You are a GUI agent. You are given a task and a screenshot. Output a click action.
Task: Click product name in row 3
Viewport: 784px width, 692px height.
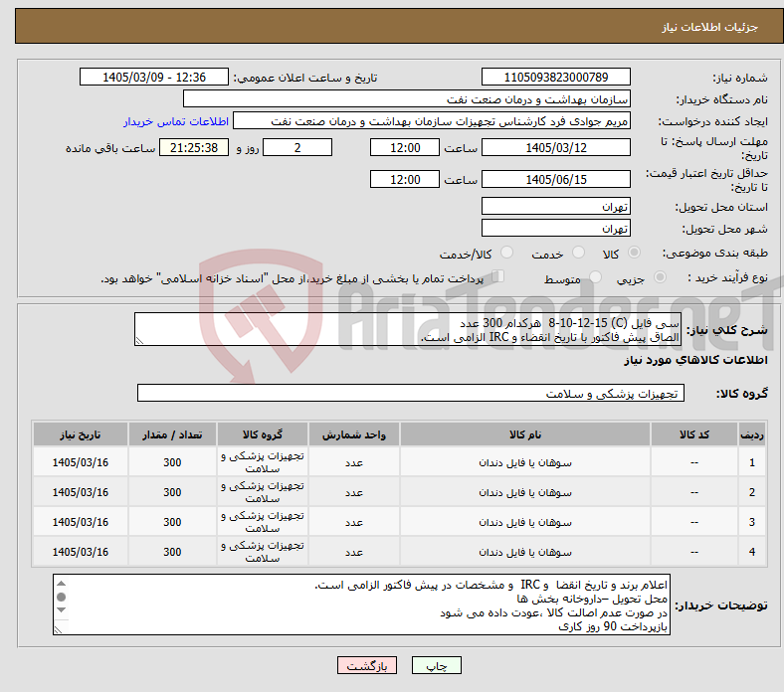[x=525, y=523]
